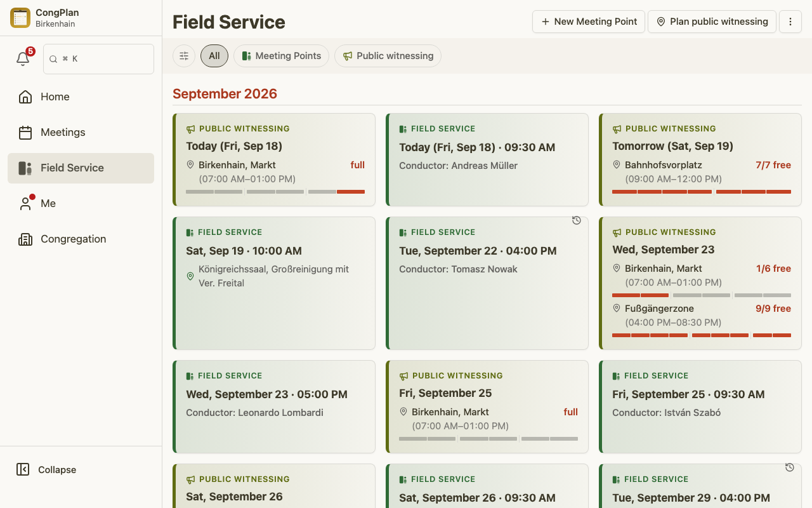Screen dimensions: 812x508
Task: Click "Conductor: Leonardo Lombardi" text
Action: [x=254, y=413]
